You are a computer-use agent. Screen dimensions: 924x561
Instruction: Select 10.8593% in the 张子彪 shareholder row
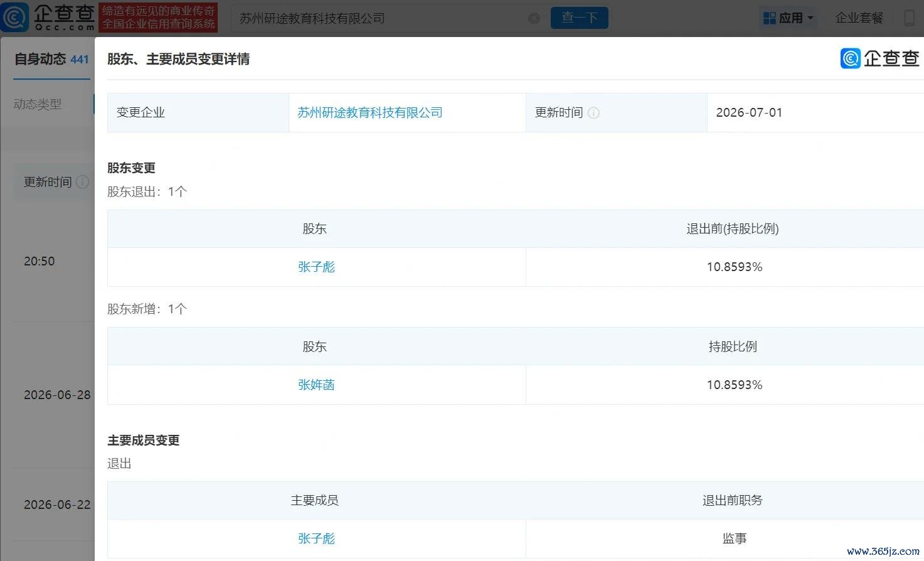pos(735,267)
